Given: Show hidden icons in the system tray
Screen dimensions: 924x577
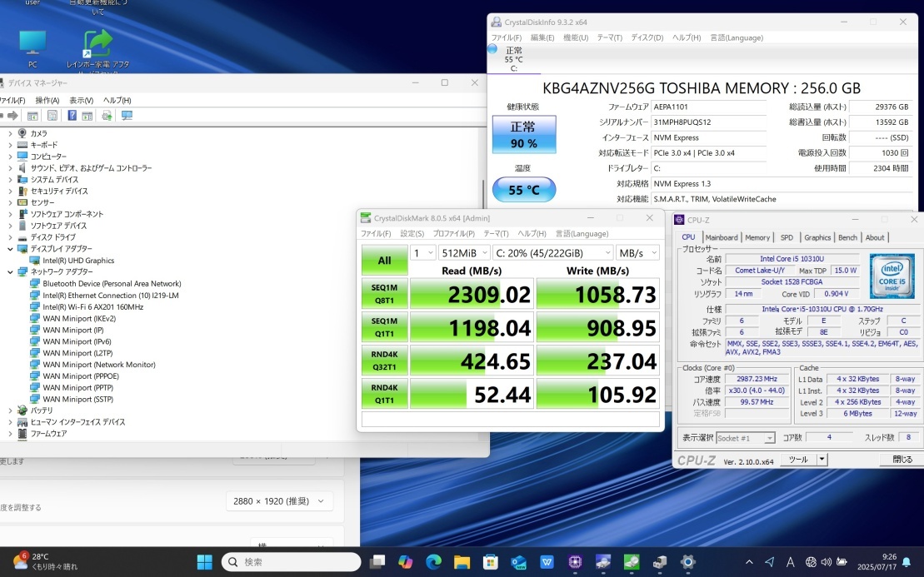Looking at the screenshot, I should [749, 562].
